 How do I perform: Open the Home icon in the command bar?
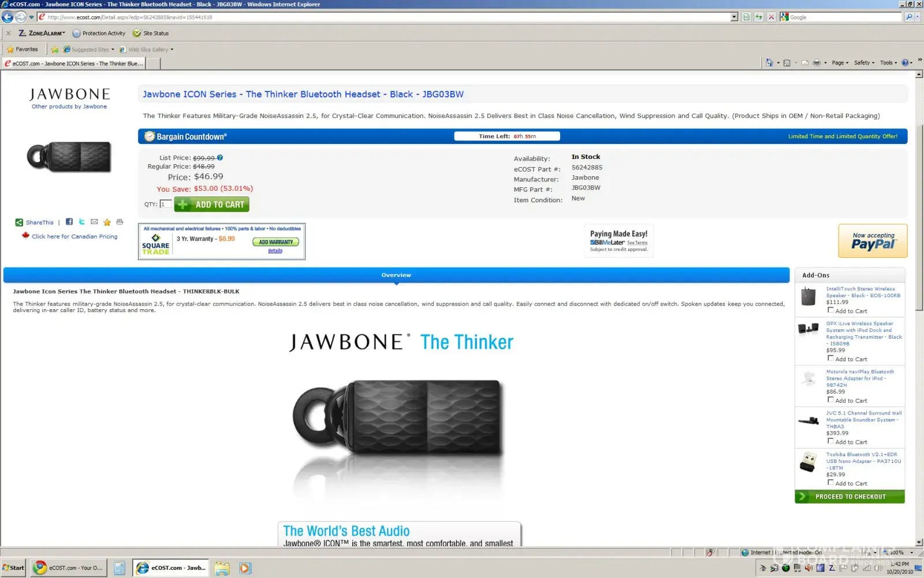[769, 62]
